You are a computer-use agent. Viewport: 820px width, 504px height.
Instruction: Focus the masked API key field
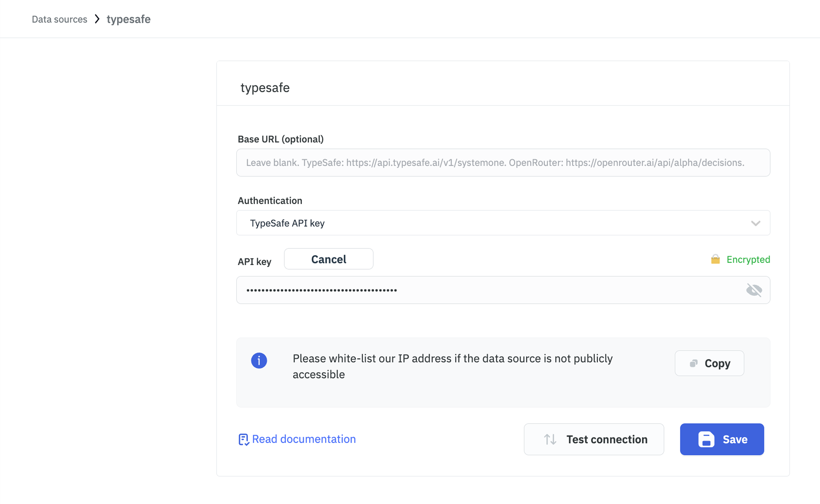pos(503,290)
